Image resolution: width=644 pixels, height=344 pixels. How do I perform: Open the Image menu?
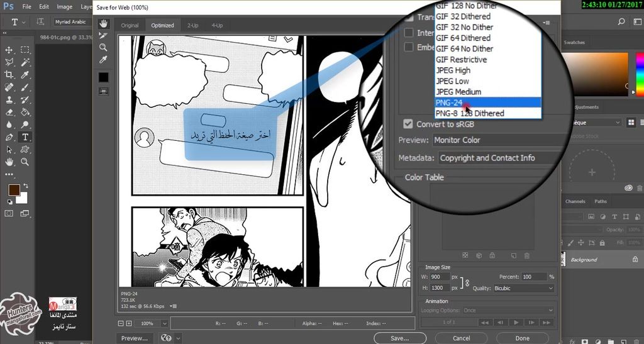[x=65, y=6]
